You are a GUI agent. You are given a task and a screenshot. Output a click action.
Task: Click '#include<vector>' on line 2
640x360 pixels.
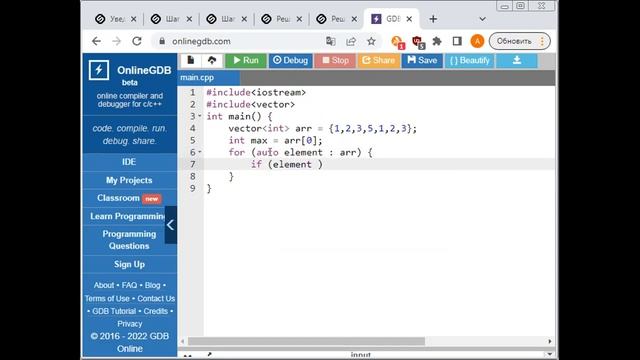(x=250, y=104)
